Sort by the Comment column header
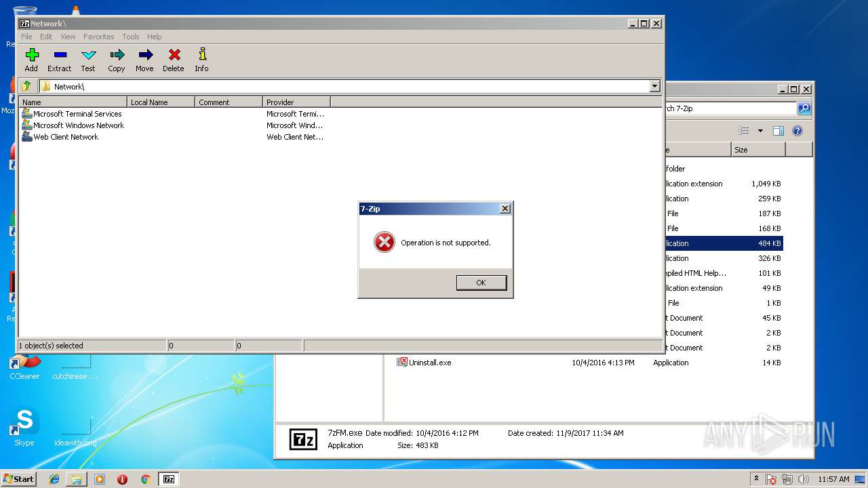 tap(229, 102)
